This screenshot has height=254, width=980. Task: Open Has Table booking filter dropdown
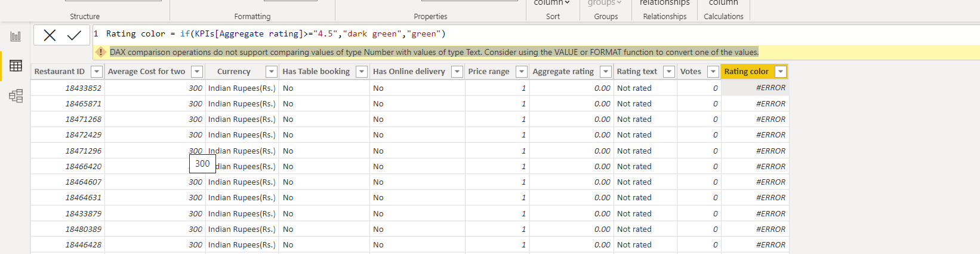click(x=362, y=72)
